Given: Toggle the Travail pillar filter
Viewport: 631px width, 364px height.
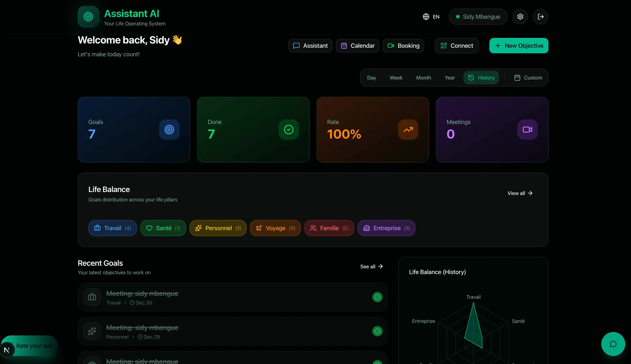Looking at the screenshot, I should 112,228.
